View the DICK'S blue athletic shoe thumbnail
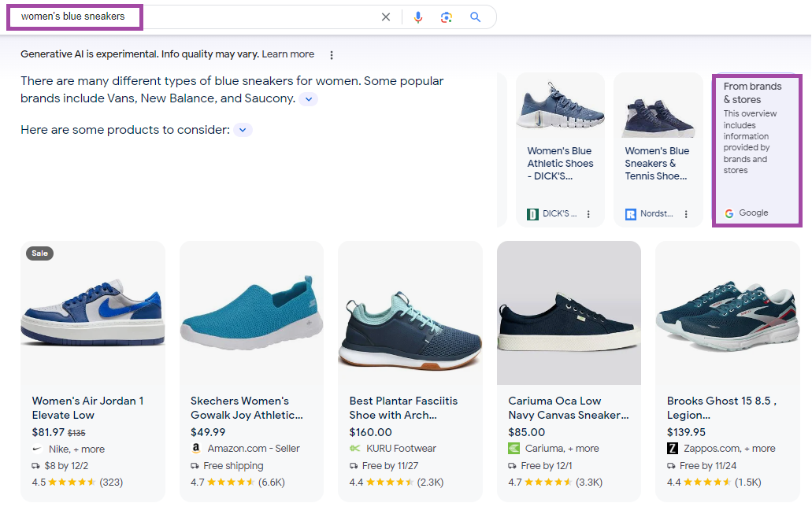This screenshot has width=812, height=514. coord(560,105)
